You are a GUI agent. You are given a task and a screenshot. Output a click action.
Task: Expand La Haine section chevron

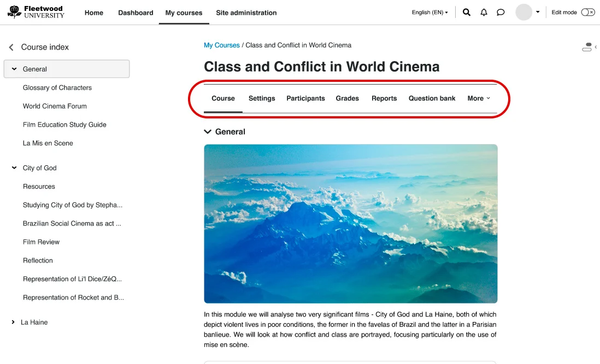point(13,322)
